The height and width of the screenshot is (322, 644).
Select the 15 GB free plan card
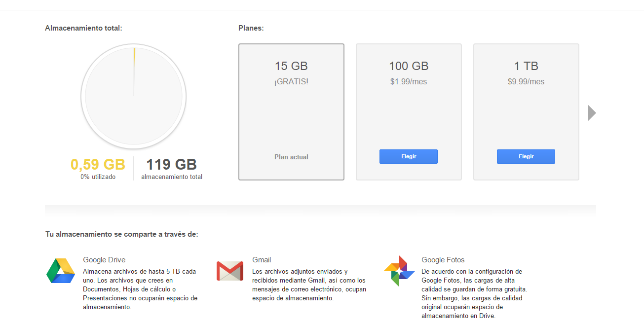click(291, 112)
